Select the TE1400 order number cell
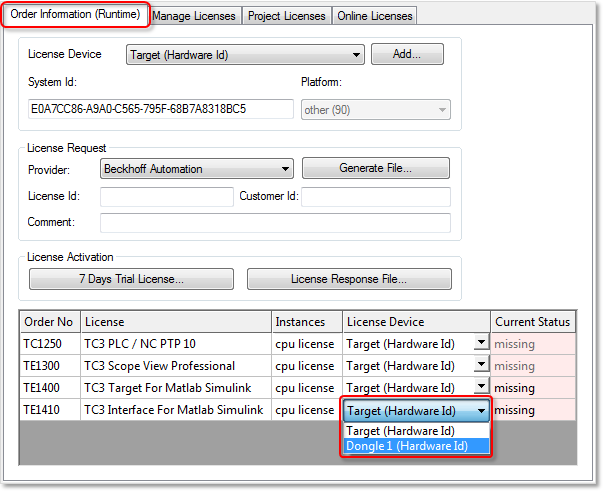Viewport: 603px width, 491px height. coord(50,388)
